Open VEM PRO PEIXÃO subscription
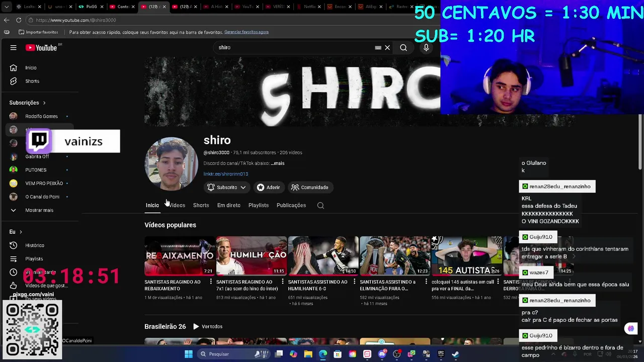This screenshot has width=644, height=362. pos(39,184)
